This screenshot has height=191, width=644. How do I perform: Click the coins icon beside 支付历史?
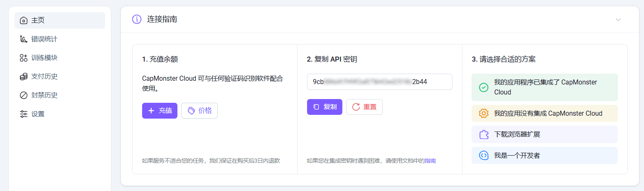coord(24,77)
